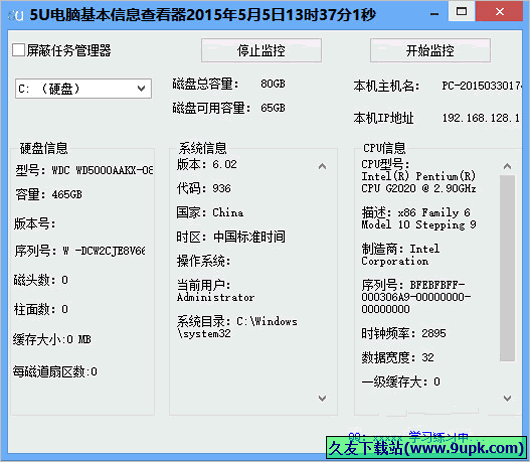Click down arrow in CPU信息 scrollbar
Image resolution: width=530 pixels, height=462 pixels.
click(507, 398)
